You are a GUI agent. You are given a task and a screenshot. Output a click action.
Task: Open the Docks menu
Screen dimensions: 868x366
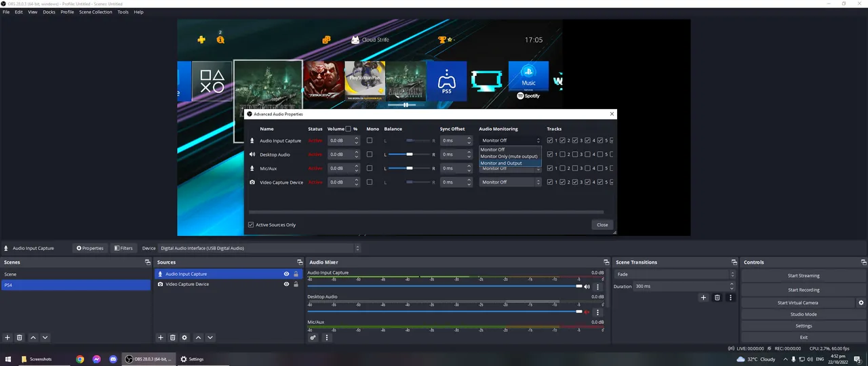pos(49,12)
